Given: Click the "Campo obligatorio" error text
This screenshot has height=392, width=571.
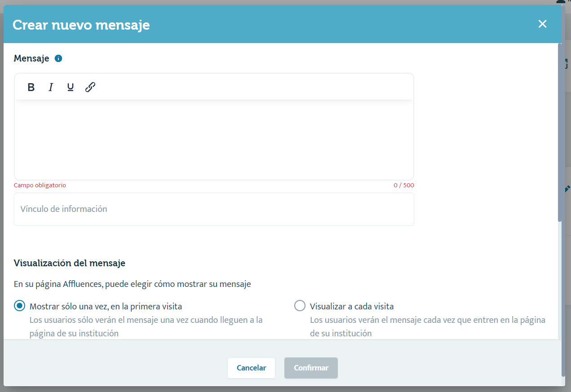Looking at the screenshot, I should (x=40, y=185).
